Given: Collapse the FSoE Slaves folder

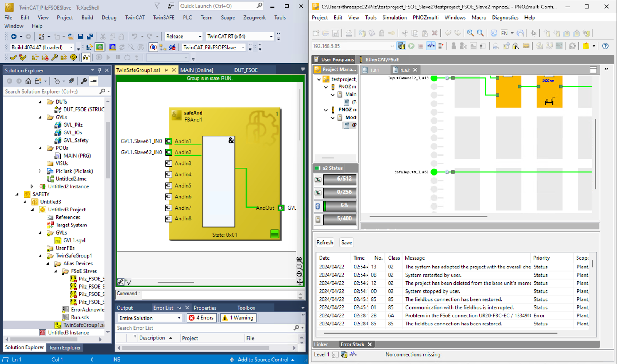Looking at the screenshot, I should (56, 271).
